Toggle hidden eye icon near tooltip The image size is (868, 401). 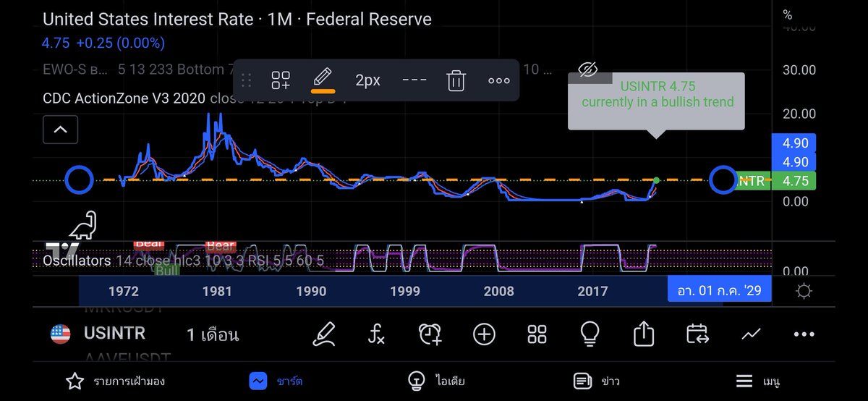pyautogui.click(x=587, y=69)
